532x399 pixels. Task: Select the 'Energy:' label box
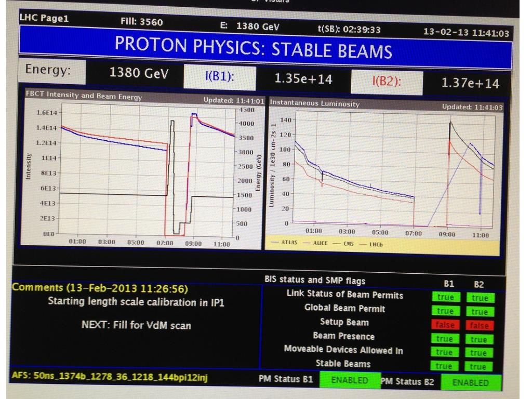(52, 70)
